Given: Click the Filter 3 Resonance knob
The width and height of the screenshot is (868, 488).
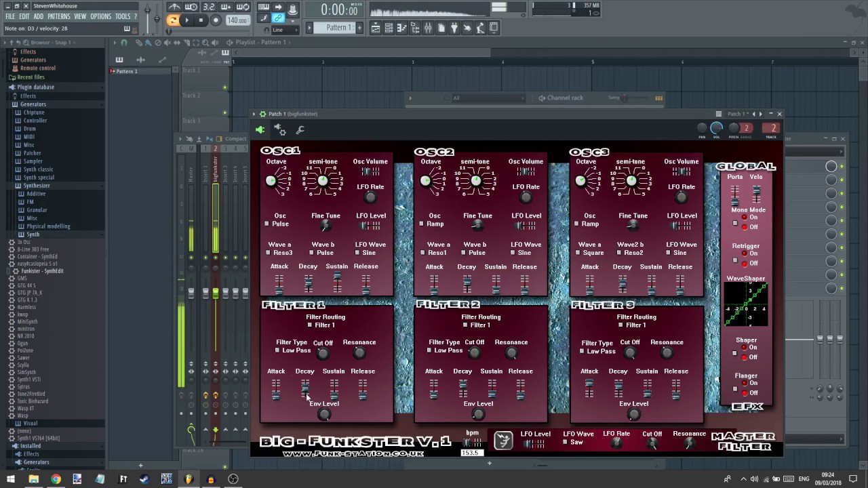Looking at the screenshot, I should (x=667, y=352).
